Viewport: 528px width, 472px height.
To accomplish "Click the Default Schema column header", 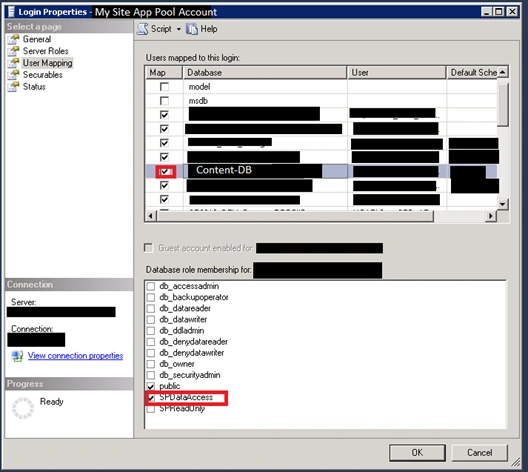I will coord(472,73).
